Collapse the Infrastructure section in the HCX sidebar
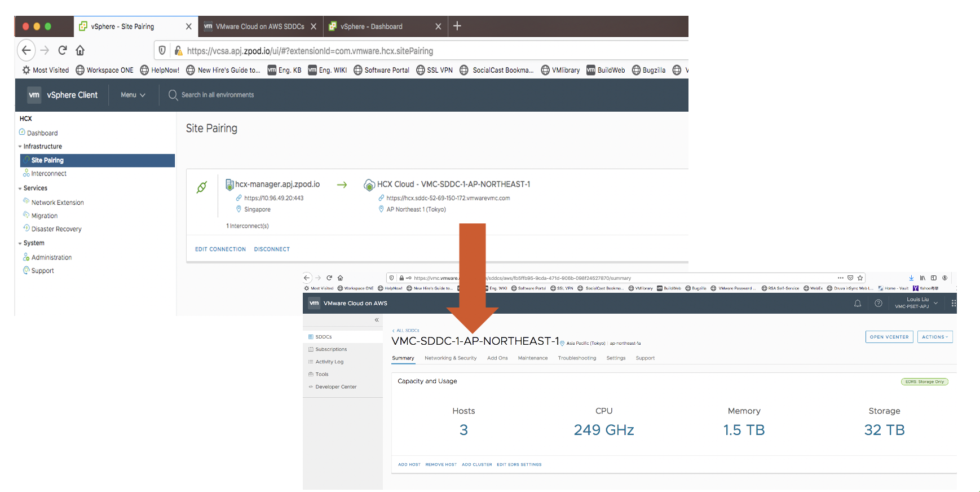The image size is (980, 492). 20,147
